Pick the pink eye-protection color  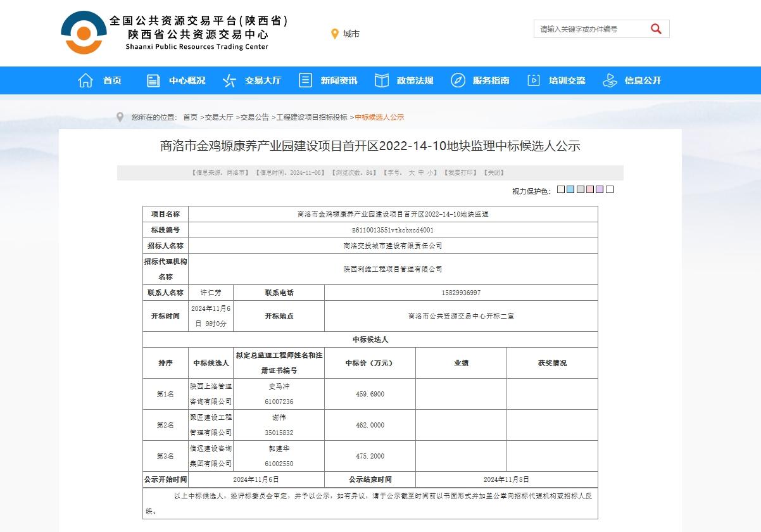pos(590,189)
